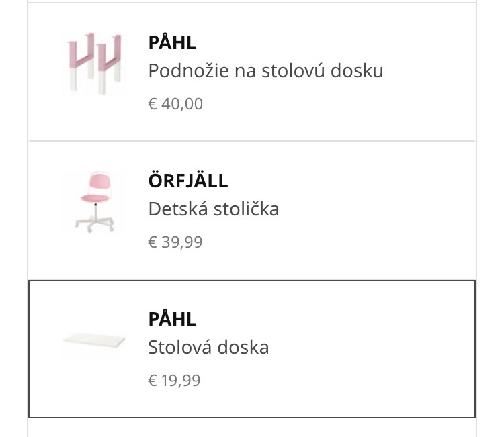This screenshot has width=504, height=437.
Task: Click the euro sign before 40,00
Action: coord(152,105)
